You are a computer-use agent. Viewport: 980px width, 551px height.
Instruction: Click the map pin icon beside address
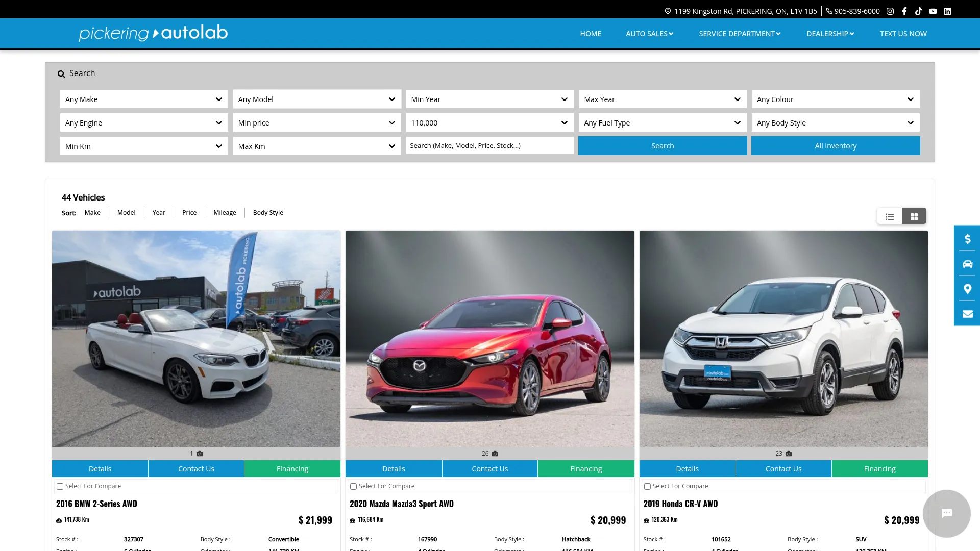pyautogui.click(x=668, y=11)
